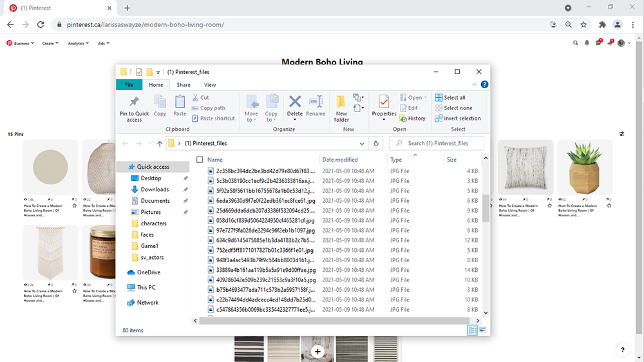644x362 pixels.
Task: Open the Recent locations dropdown arrow
Action: click(x=150, y=144)
